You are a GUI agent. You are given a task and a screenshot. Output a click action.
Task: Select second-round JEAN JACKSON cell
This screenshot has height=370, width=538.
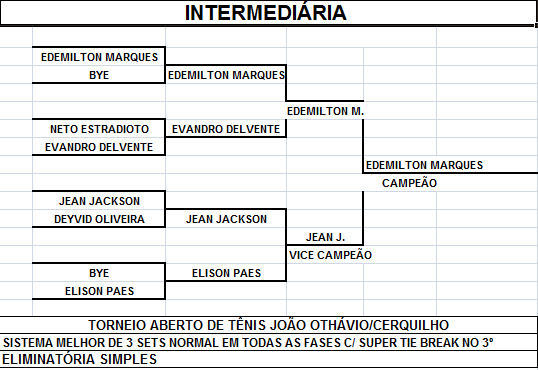coord(226,219)
